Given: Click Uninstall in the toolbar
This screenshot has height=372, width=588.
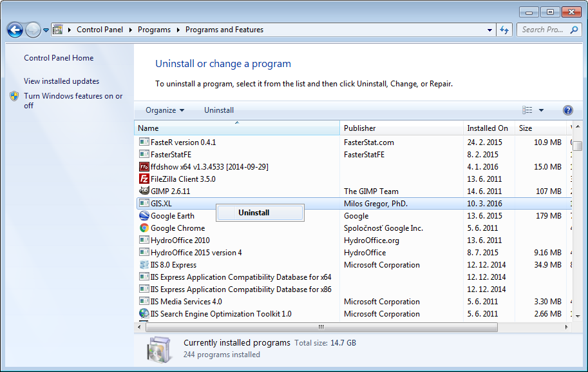Looking at the screenshot, I should click(x=219, y=110).
